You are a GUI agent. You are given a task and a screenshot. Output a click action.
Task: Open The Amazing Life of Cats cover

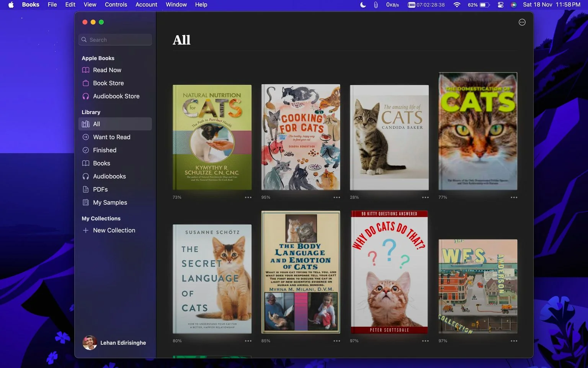click(389, 138)
